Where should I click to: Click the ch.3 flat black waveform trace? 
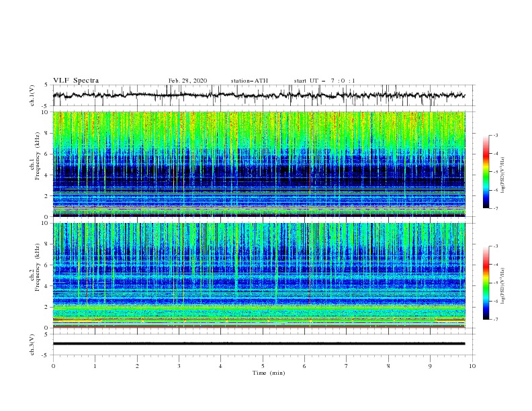pos(259,344)
